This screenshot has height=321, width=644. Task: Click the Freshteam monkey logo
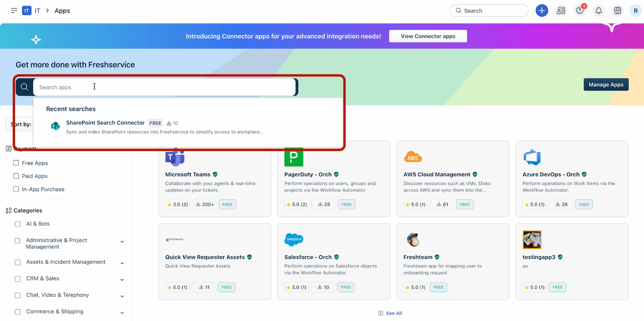[x=413, y=240]
